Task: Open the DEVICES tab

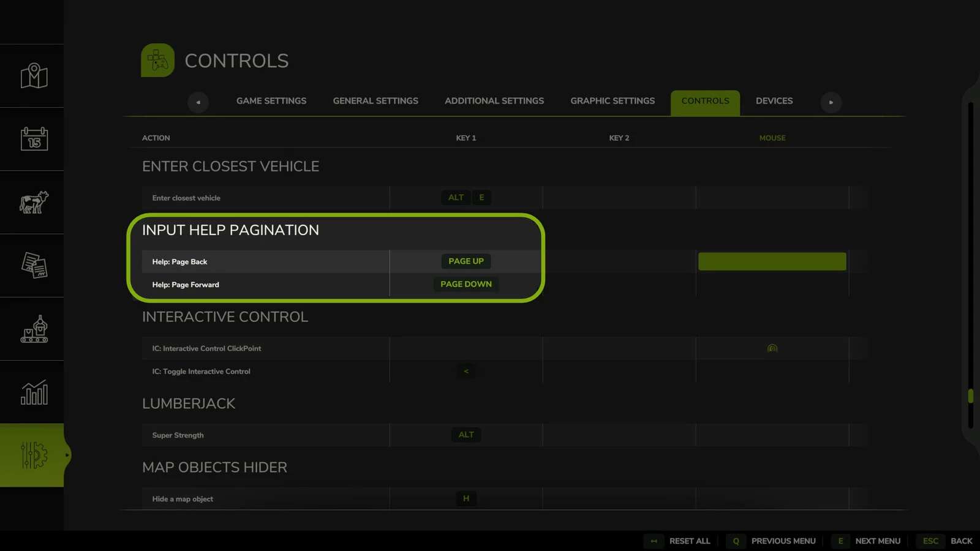Action: 774,100
